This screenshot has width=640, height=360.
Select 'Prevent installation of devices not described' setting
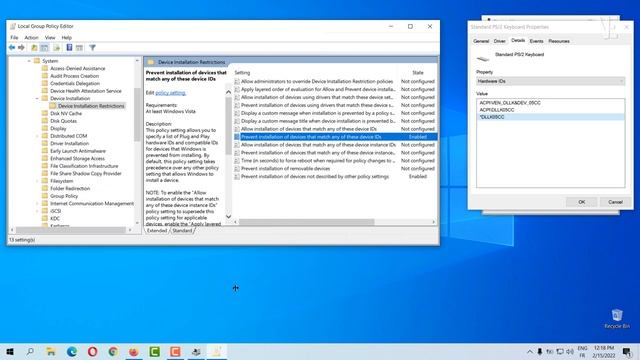pyautogui.click(x=335, y=177)
